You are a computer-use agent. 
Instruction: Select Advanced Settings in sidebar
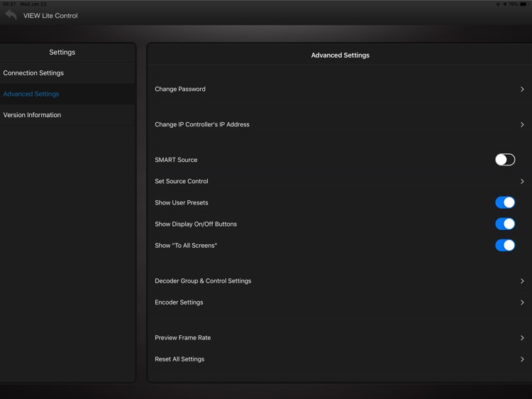pyautogui.click(x=67, y=94)
